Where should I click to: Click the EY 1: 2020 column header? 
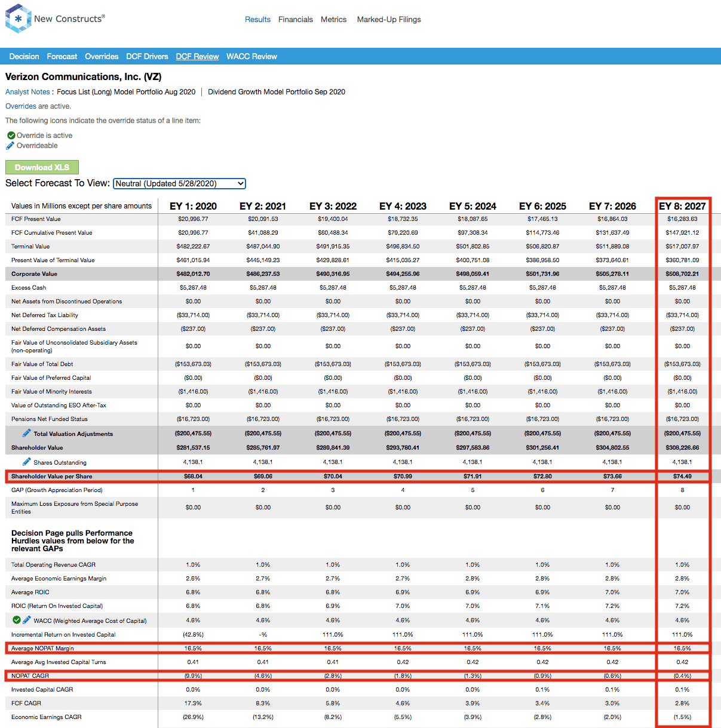click(x=193, y=206)
